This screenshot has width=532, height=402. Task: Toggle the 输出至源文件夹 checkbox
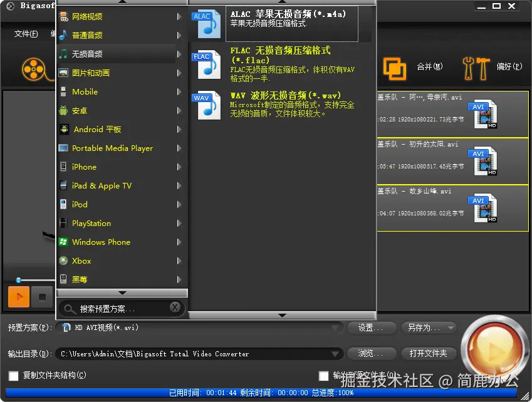point(324,376)
